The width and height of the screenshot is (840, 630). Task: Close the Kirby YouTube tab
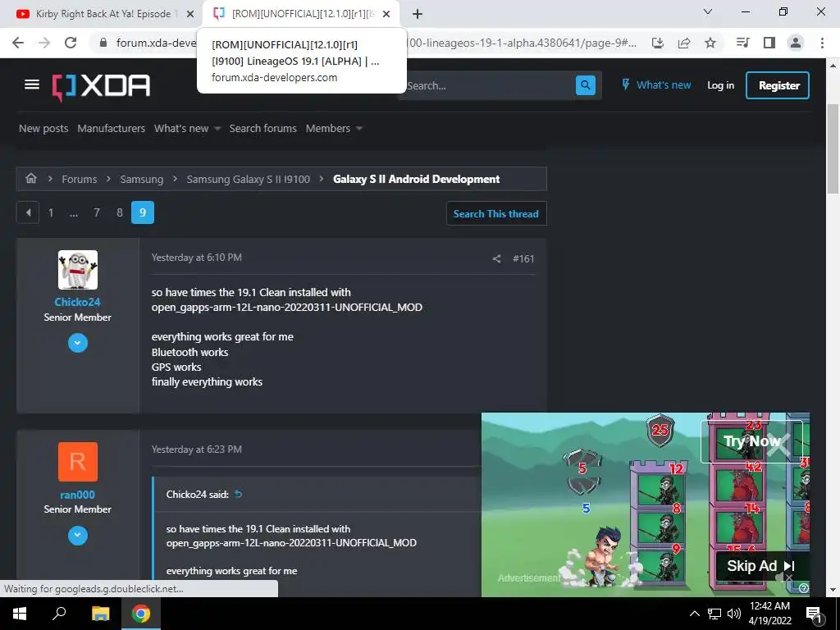(190, 14)
